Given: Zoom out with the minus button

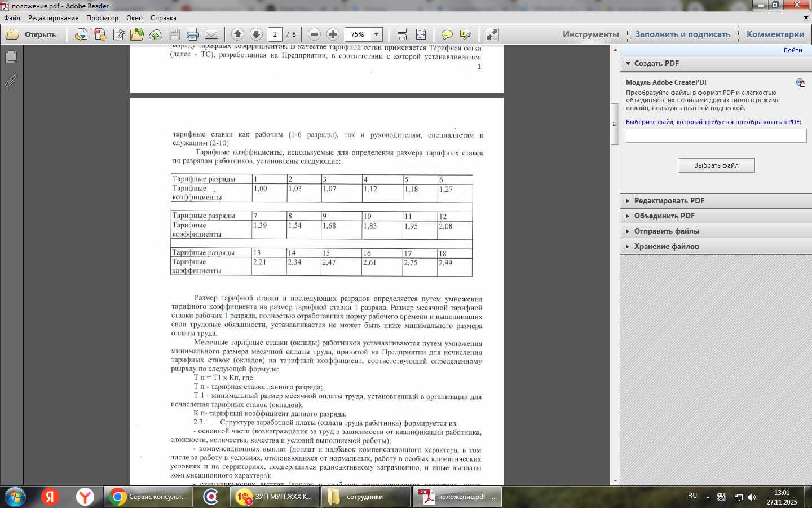Looking at the screenshot, I should [x=315, y=34].
